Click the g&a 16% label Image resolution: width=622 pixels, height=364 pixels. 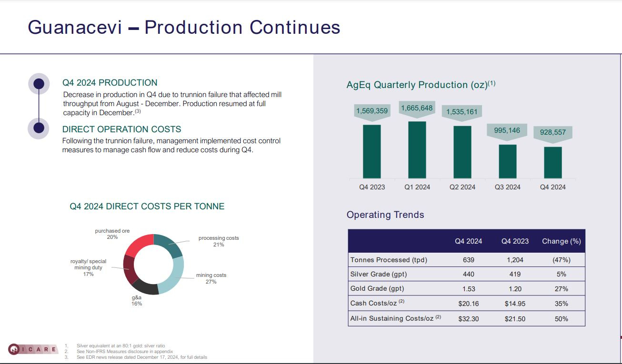137,300
